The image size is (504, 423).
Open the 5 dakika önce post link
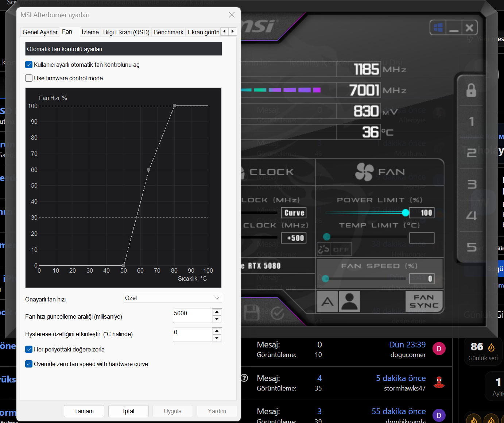401,378
